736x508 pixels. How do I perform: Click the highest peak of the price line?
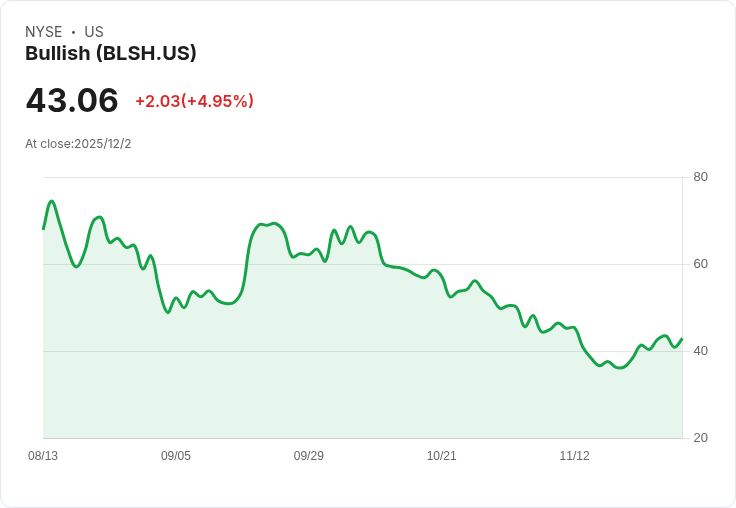52,201
